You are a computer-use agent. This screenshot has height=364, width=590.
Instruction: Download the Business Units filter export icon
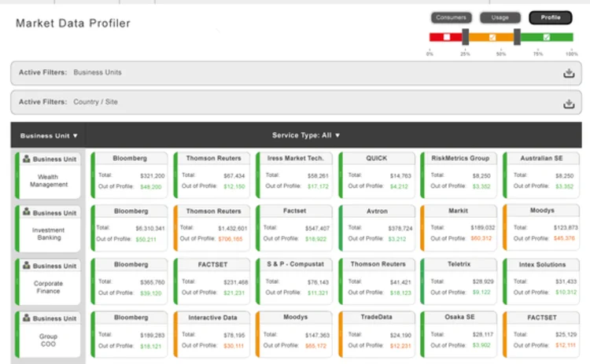tap(569, 73)
